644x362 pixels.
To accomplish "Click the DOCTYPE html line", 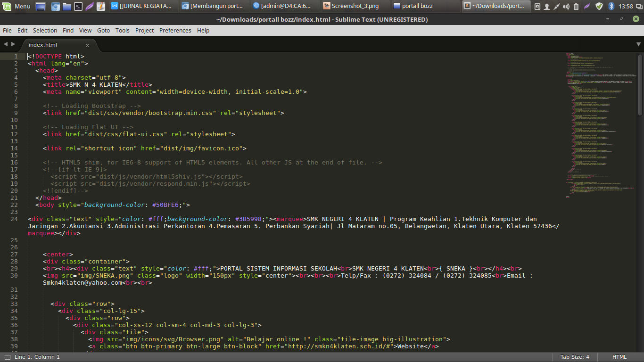I will tap(56, 57).
